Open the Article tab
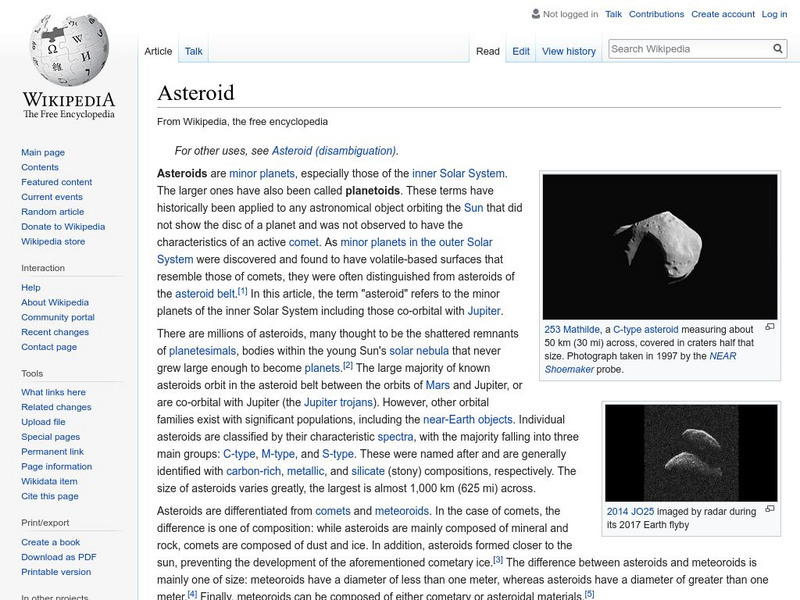800x600 pixels. [158, 51]
